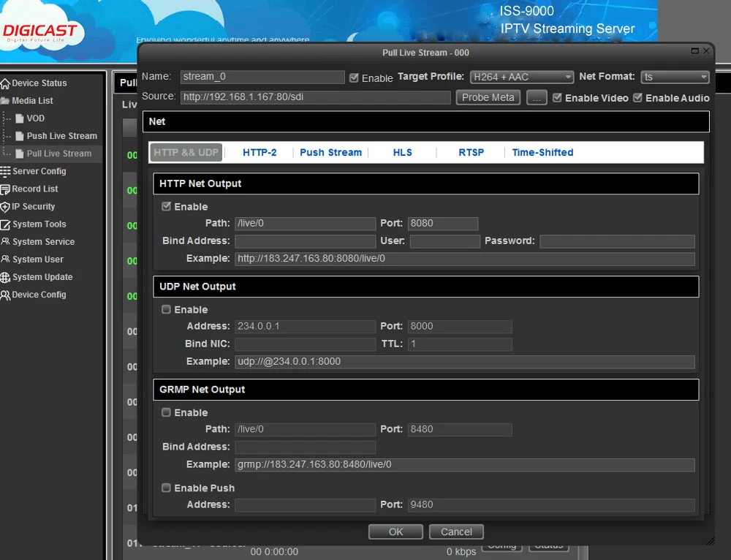Click the Probe Meta button
Screen dimensions: 731x560
pyautogui.click(x=488, y=97)
